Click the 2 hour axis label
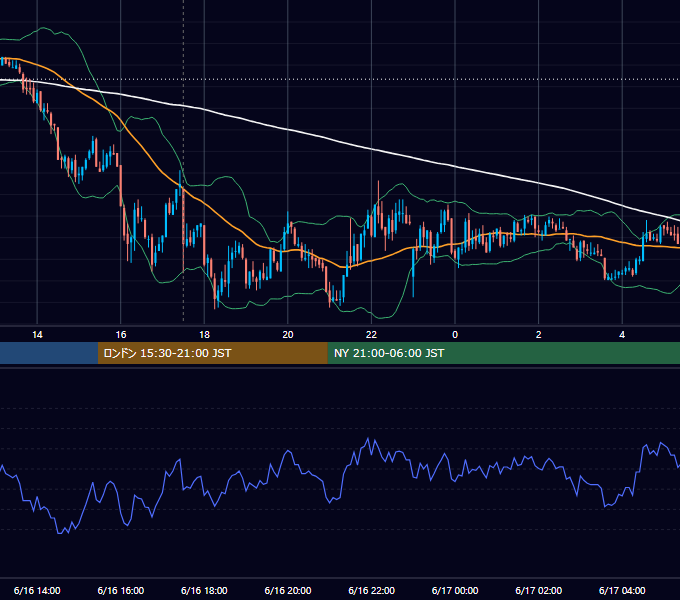The image size is (680, 600). pos(539,335)
